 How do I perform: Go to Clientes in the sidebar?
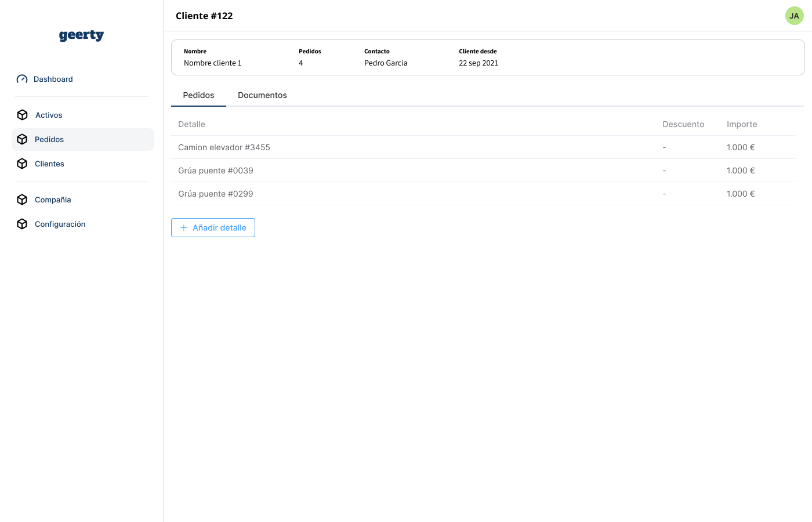pos(49,164)
